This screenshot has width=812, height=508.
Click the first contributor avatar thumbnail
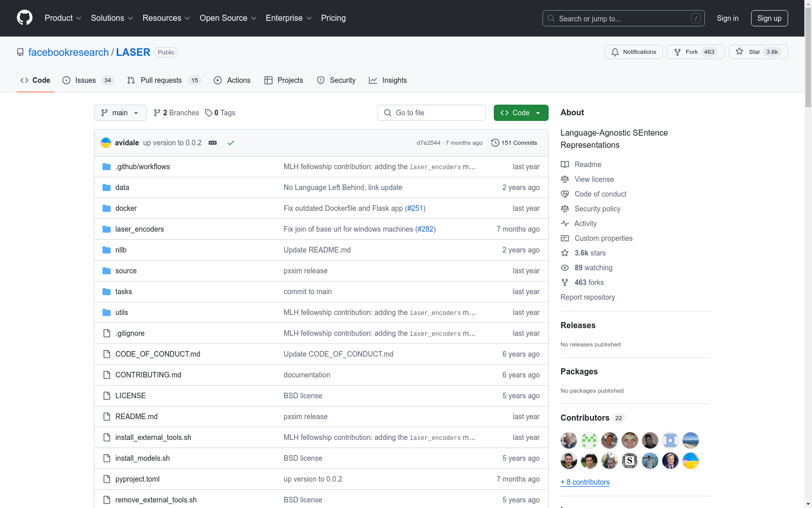[x=569, y=440]
